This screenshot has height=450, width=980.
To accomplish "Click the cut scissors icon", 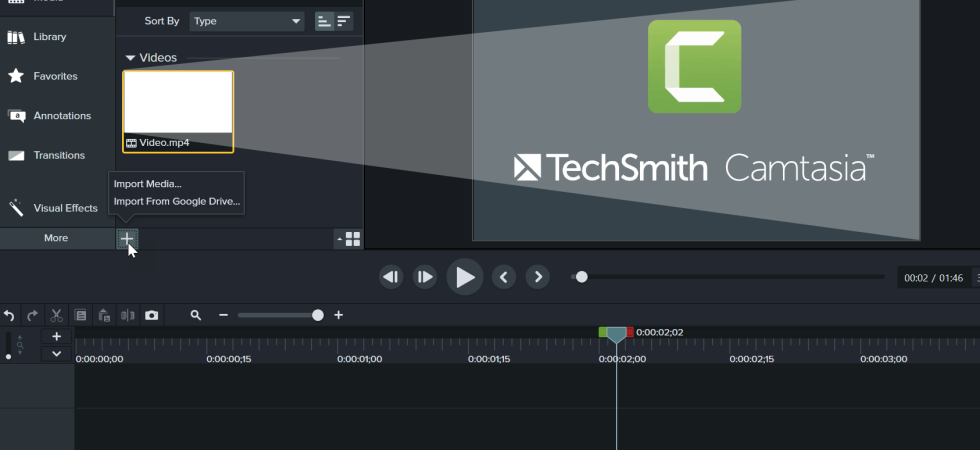I will click(56, 316).
